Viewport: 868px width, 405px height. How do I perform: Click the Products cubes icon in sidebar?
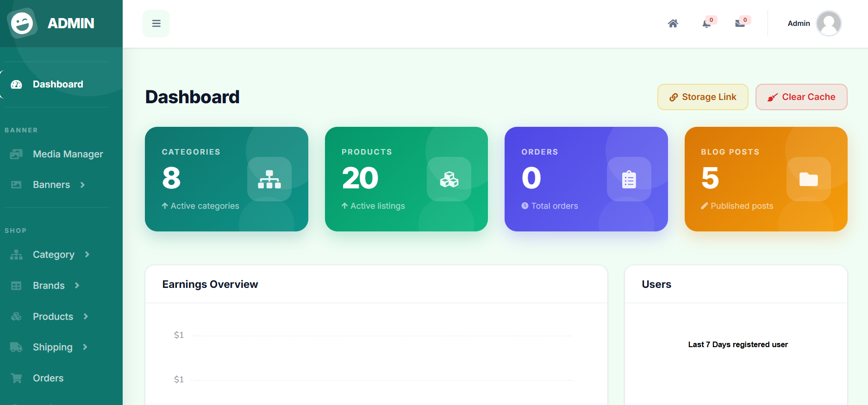(x=16, y=317)
